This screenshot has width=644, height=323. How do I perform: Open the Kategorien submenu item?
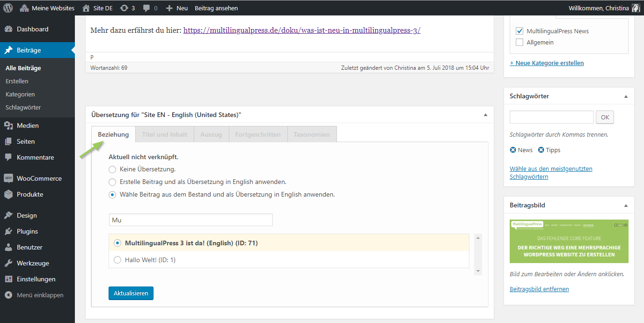[x=20, y=94]
